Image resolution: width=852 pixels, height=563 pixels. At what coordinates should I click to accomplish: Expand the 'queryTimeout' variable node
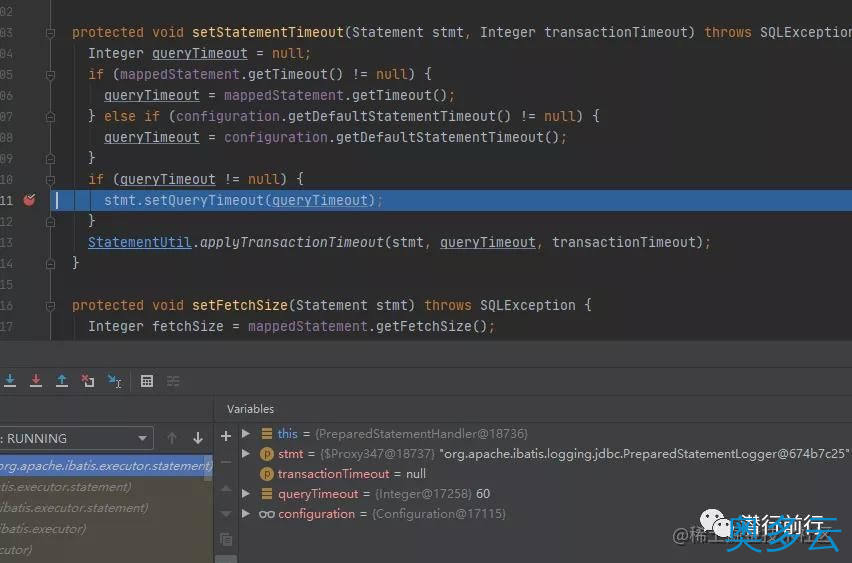coord(246,493)
